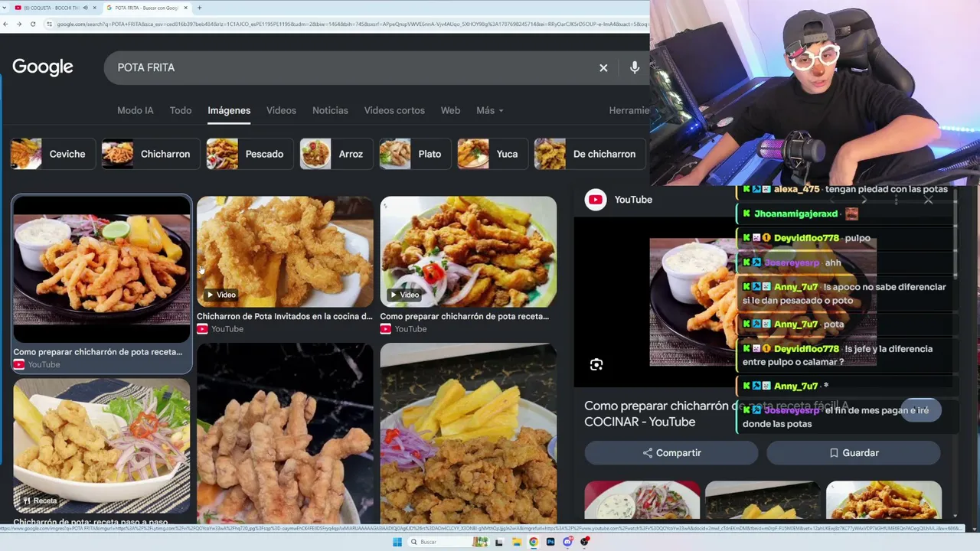Save the image with Guardar
The height and width of the screenshot is (551, 980).
click(853, 453)
